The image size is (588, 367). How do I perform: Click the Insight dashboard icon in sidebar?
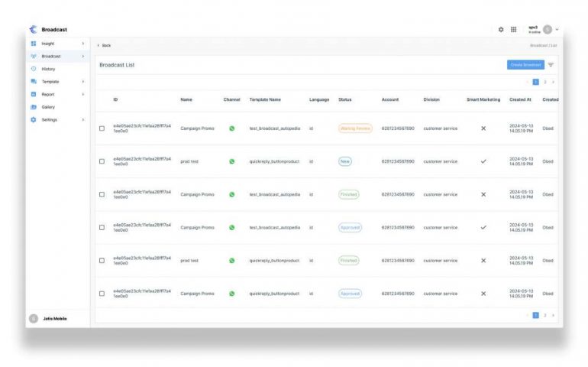pos(34,44)
